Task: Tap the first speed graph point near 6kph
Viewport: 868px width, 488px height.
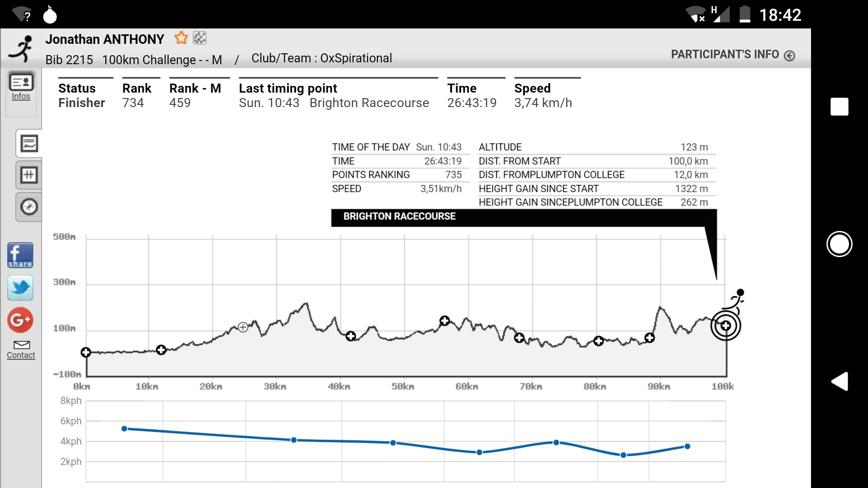Action: [124, 429]
